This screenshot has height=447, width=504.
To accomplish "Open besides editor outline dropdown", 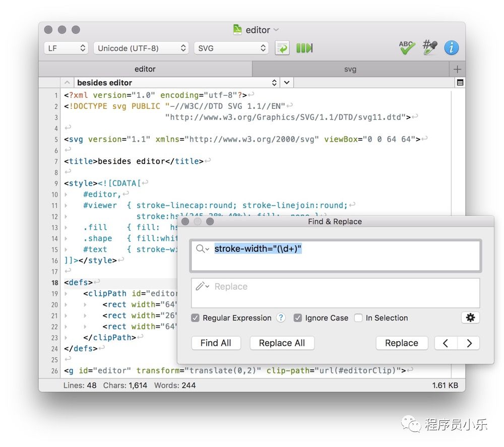I will pos(176,83).
